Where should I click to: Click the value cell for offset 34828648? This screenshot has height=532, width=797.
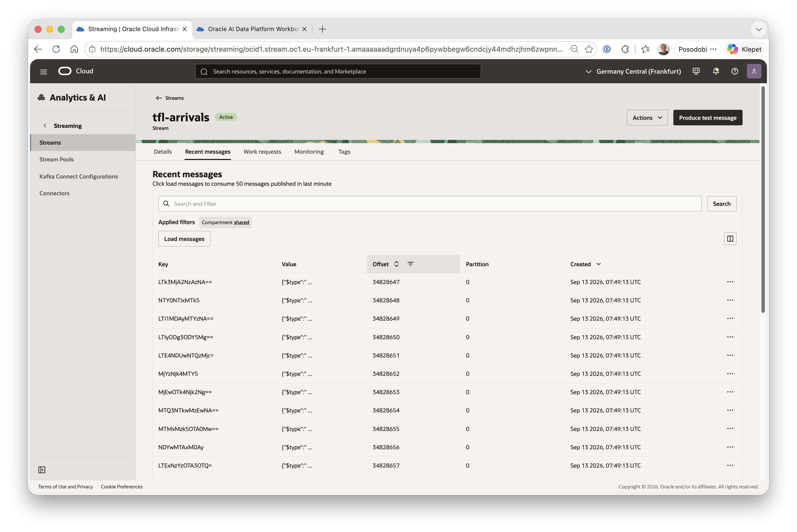click(296, 300)
